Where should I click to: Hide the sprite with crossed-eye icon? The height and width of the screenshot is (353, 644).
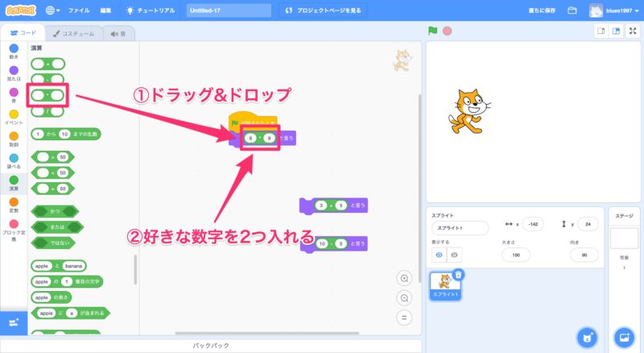[455, 255]
